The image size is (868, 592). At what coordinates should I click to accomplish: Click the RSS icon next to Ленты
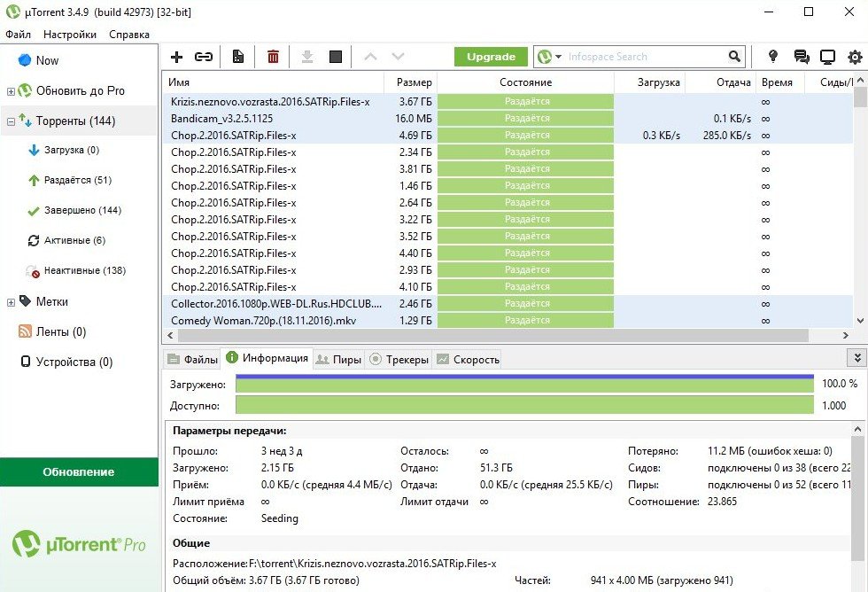click(x=25, y=331)
